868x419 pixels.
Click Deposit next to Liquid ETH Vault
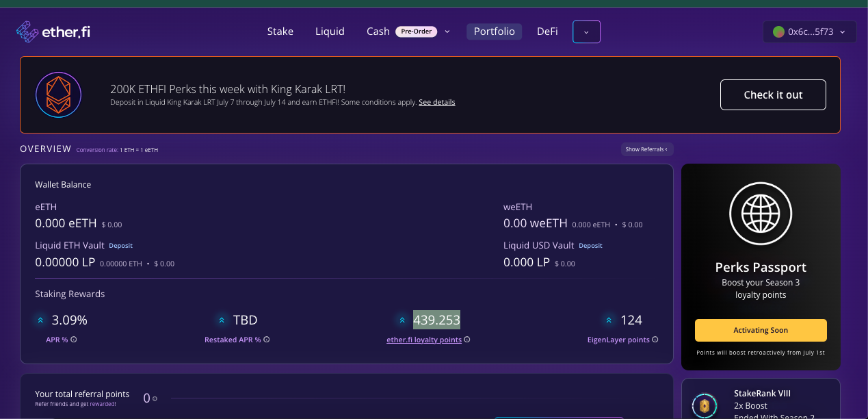121,245
